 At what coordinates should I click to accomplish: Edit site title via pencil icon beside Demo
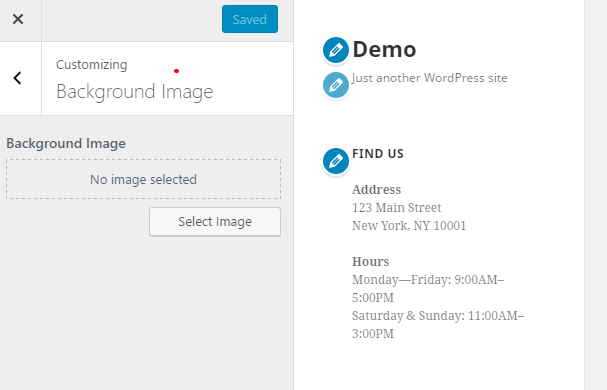tap(336, 50)
